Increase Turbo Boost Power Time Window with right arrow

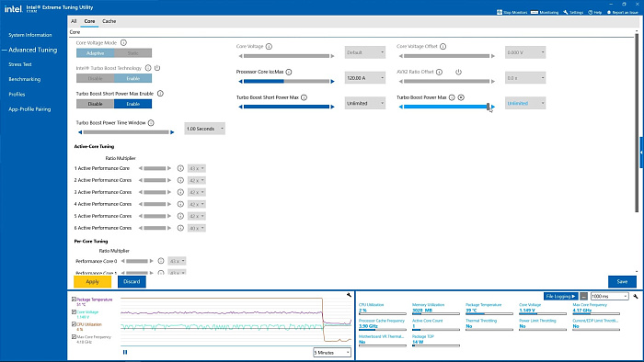point(173,132)
